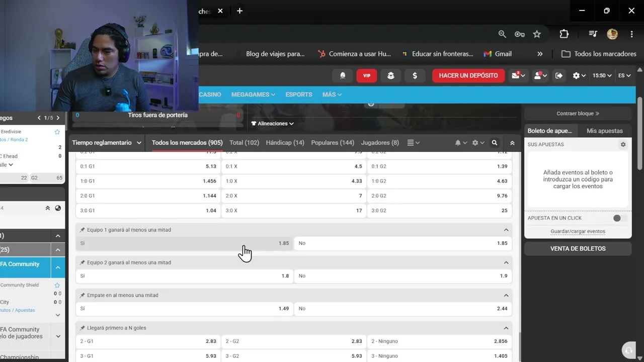Click the Contraer bloque button

click(x=578, y=114)
